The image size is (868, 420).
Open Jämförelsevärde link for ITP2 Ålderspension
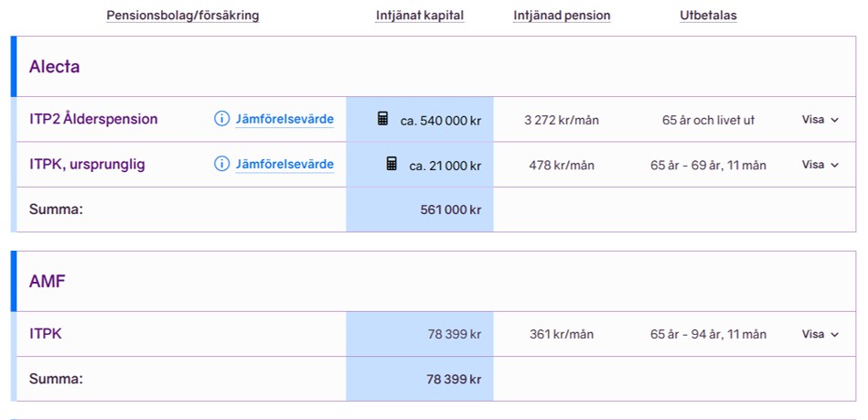click(x=284, y=119)
